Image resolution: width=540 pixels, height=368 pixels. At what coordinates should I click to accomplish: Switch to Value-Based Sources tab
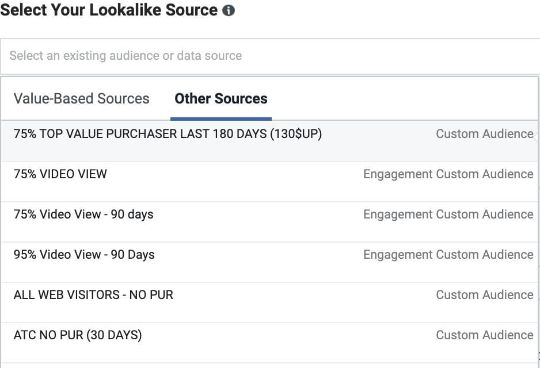(81, 98)
